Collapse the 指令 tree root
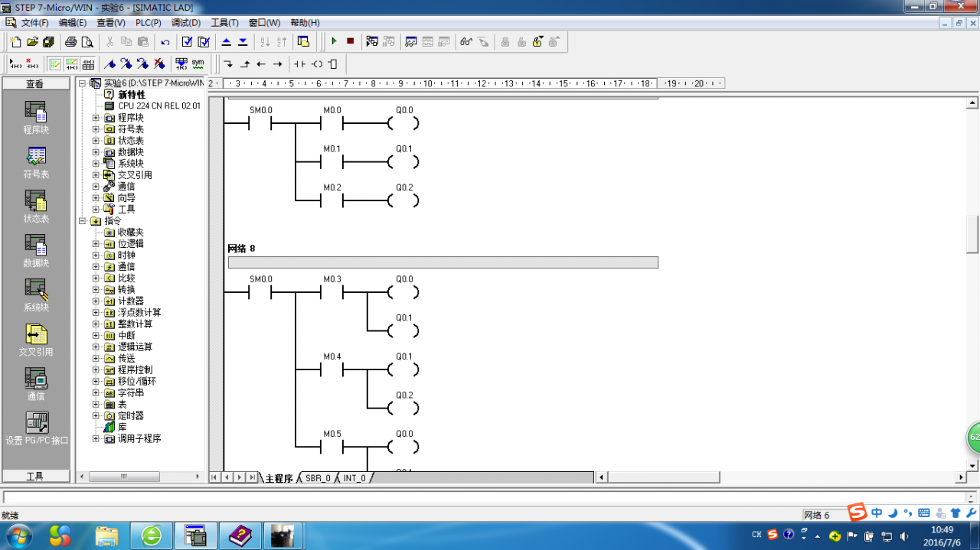 click(x=83, y=221)
